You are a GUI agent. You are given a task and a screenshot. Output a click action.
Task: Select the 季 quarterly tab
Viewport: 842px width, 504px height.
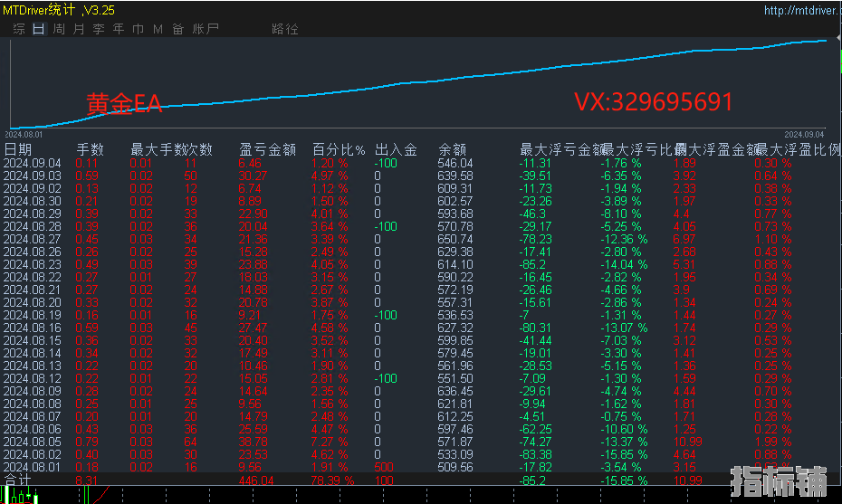coord(98,29)
